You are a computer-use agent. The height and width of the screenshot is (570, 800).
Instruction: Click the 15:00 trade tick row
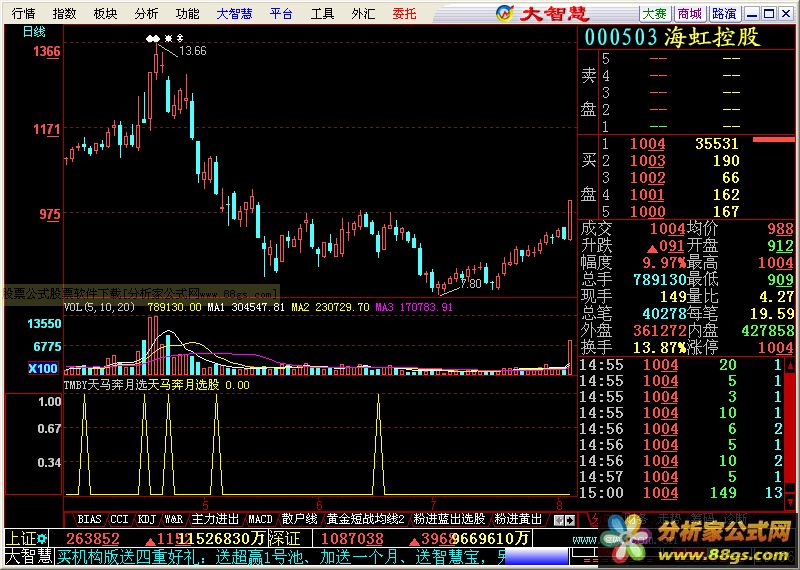coord(681,493)
